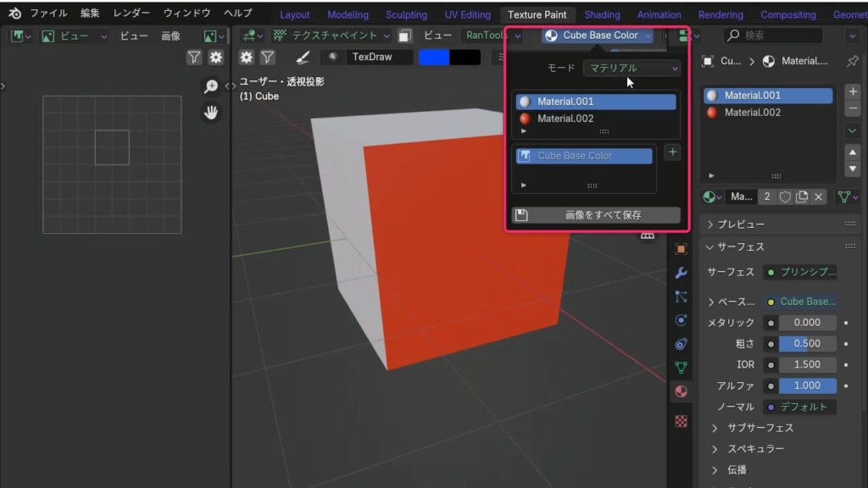Move material slot up with arrow
Viewport: 868px width, 488px height.
[853, 152]
